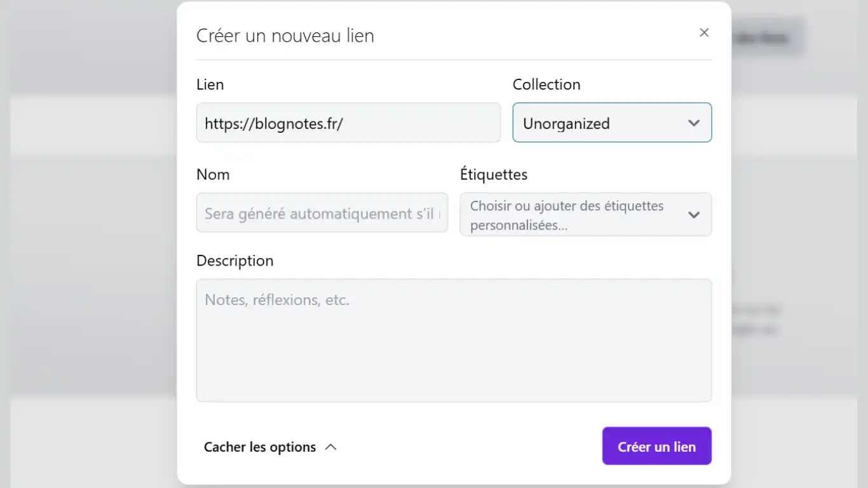The width and height of the screenshot is (868, 488).
Task: Click inside the Description text area
Action: pyautogui.click(x=454, y=340)
